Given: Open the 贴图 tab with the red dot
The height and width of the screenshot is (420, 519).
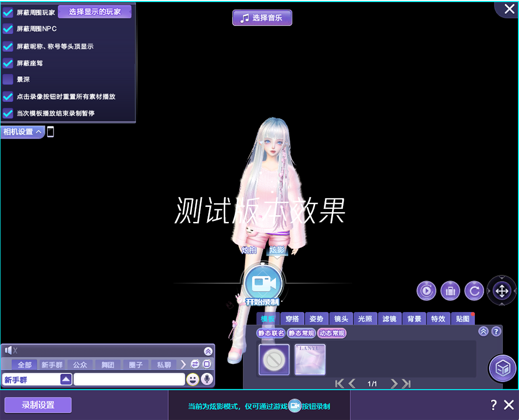Looking at the screenshot, I should click(462, 319).
